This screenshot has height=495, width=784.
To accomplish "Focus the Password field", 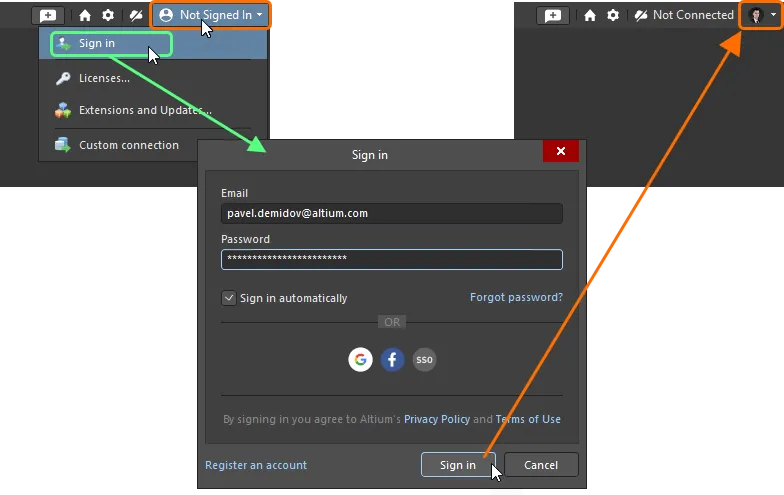I will [392, 259].
